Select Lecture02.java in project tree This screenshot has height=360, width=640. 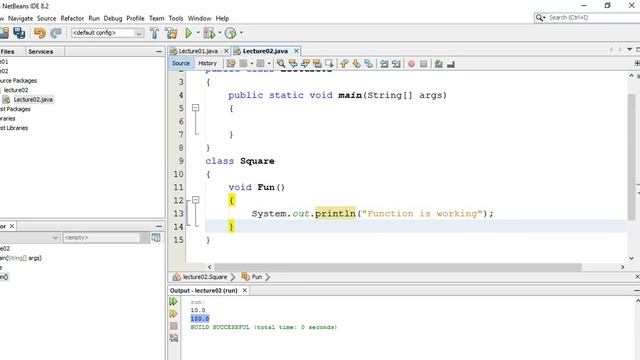tap(33, 100)
